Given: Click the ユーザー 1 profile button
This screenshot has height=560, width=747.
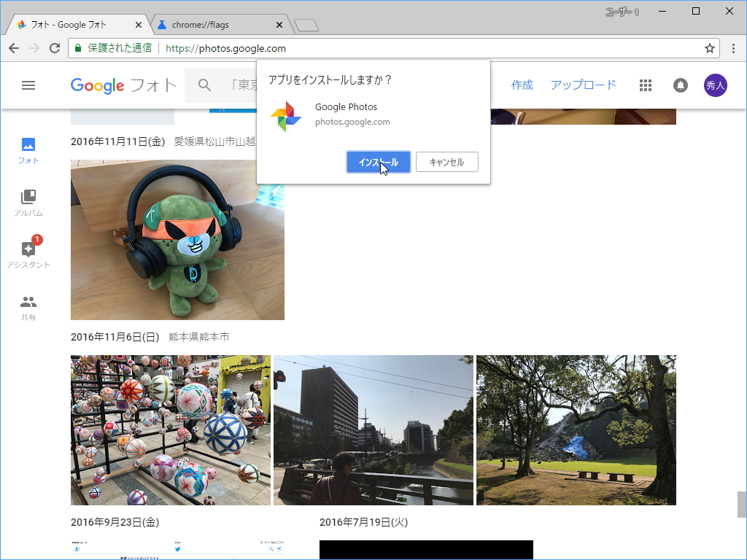Looking at the screenshot, I should click(x=622, y=12).
